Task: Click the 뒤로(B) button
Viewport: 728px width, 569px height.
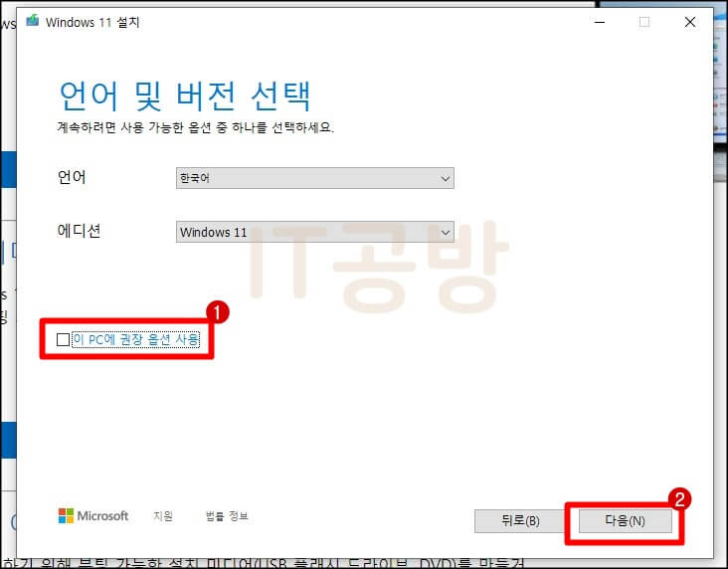Action: point(520,520)
